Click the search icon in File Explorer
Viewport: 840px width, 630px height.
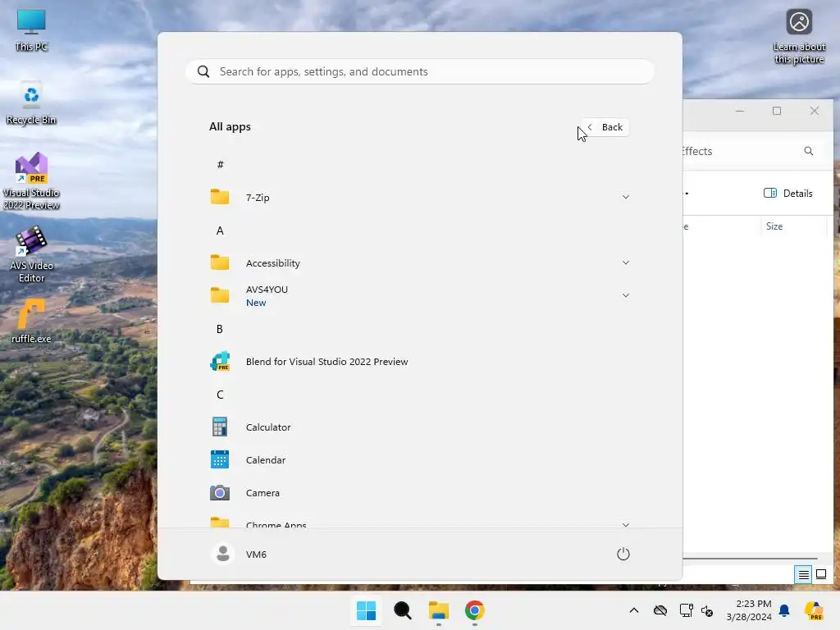pos(808,151)
